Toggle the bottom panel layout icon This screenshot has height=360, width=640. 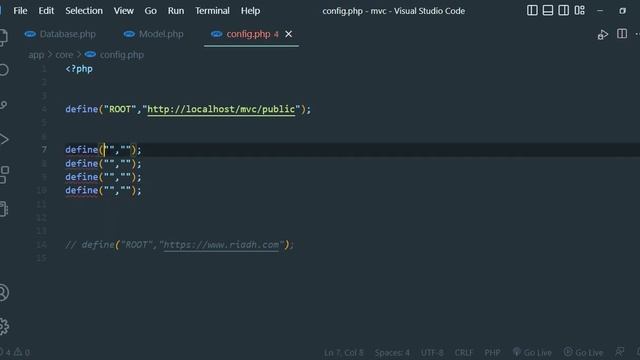[x=548, y=10]
